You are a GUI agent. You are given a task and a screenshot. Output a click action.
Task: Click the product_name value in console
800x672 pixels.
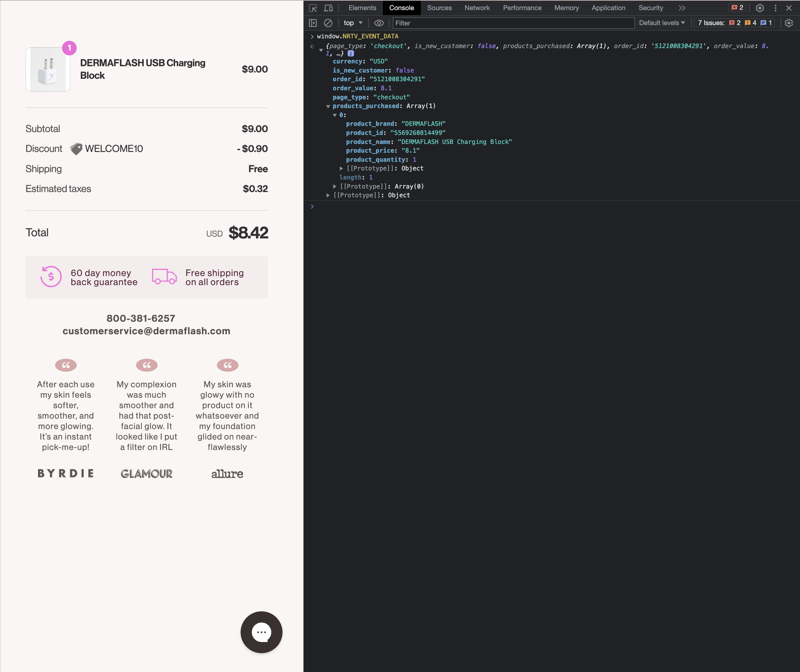[x=455, y=142]
